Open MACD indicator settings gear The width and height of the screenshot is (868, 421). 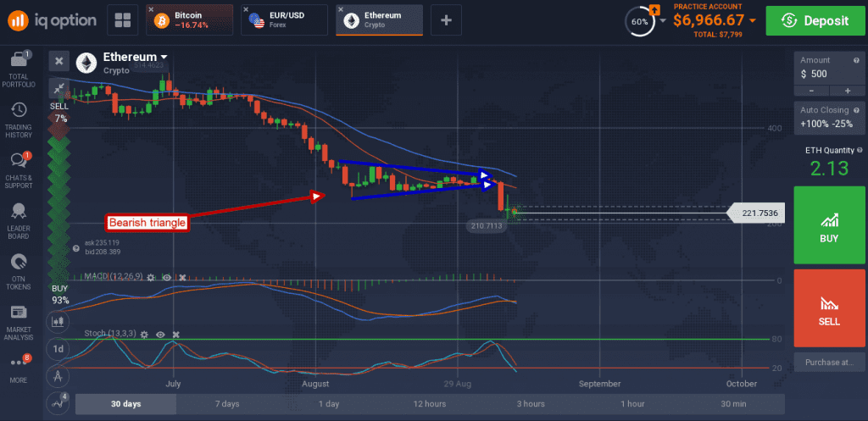(151, 276)
